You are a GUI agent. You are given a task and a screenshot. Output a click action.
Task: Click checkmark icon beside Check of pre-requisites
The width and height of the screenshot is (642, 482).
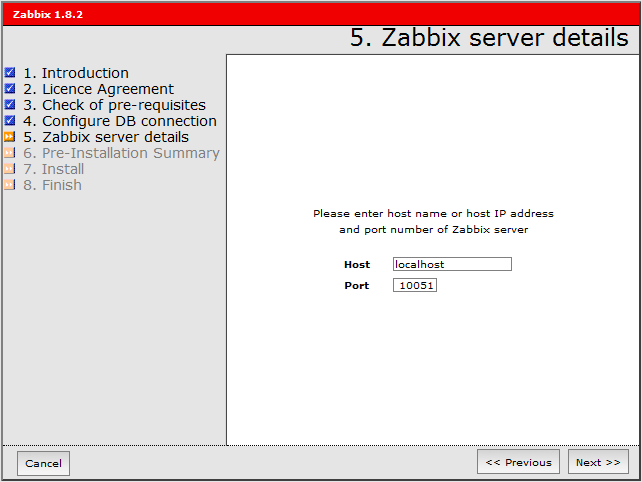(10, 104)
